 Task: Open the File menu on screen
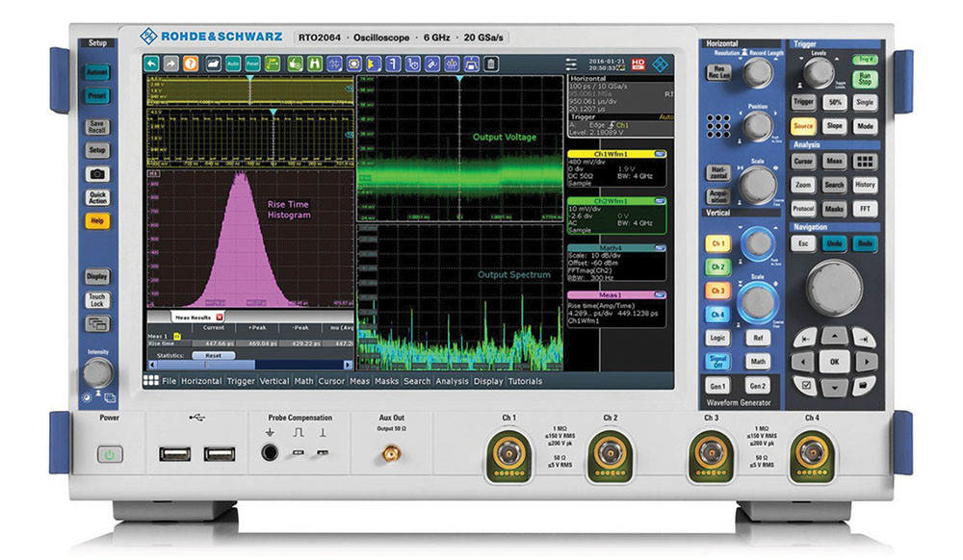(169, 381)
